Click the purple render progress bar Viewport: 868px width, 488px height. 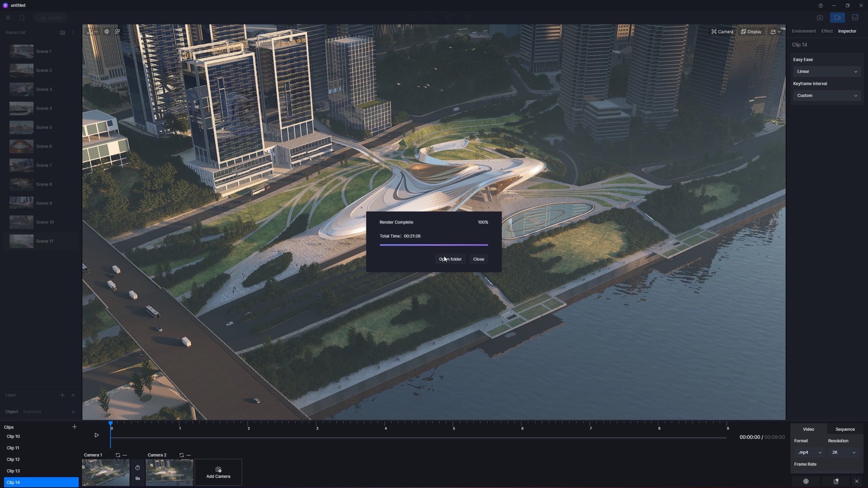433,245
